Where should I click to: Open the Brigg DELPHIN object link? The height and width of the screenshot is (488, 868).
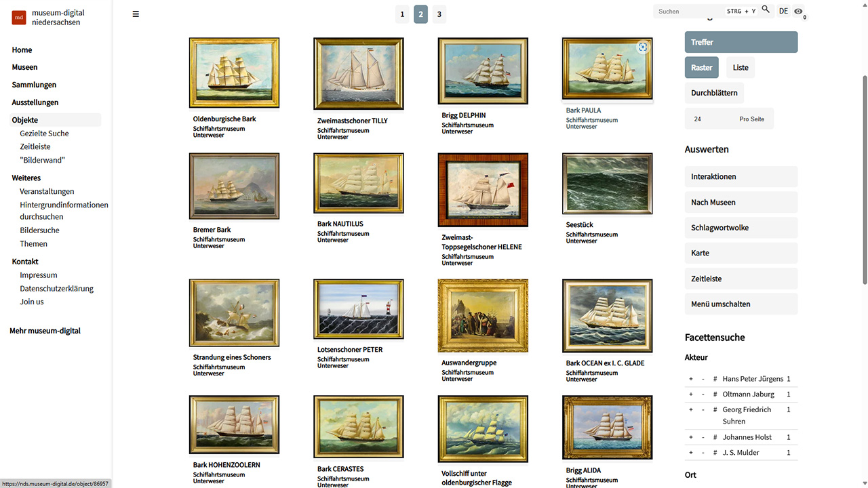[x=464, y=115]
